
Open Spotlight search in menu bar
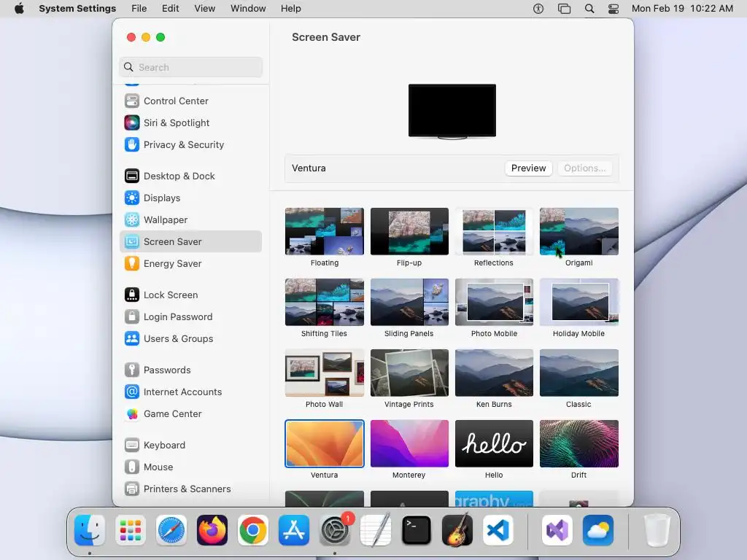589,9
